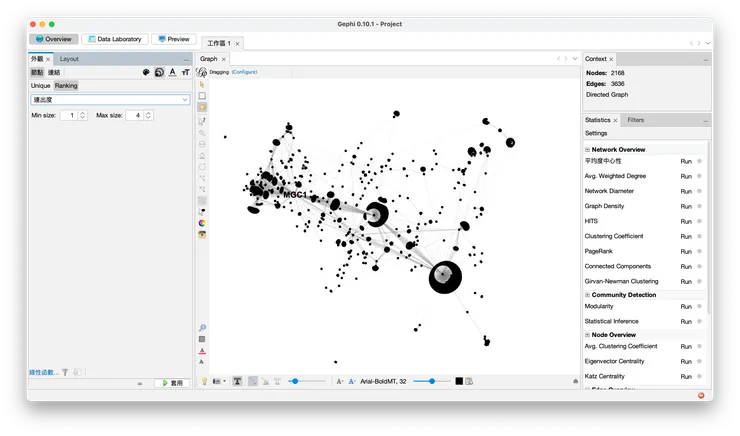Click the Arial-BoldMT, 32 font selector
Screen dimensions: 740x436
[x=383, y=381]
